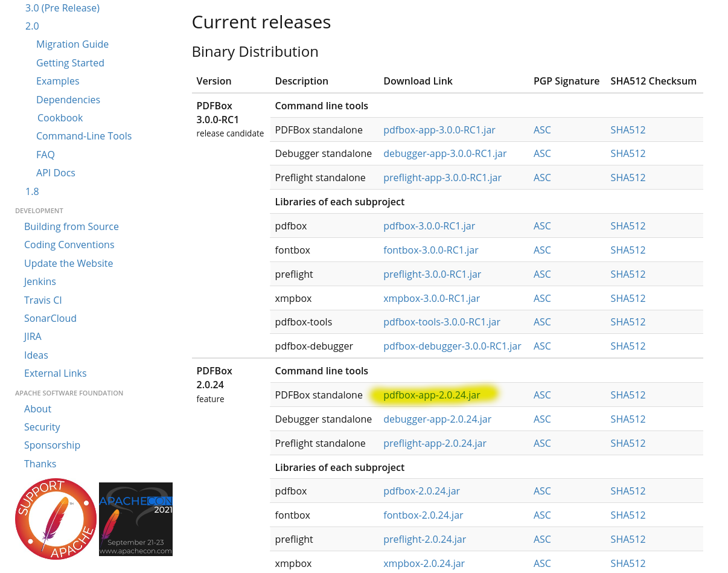Image resolution: width=728 pixels, height=573 pixels.
Task: Download pdfbox-tools-3.0.0-RC1.jar
Action: (442, 322)
